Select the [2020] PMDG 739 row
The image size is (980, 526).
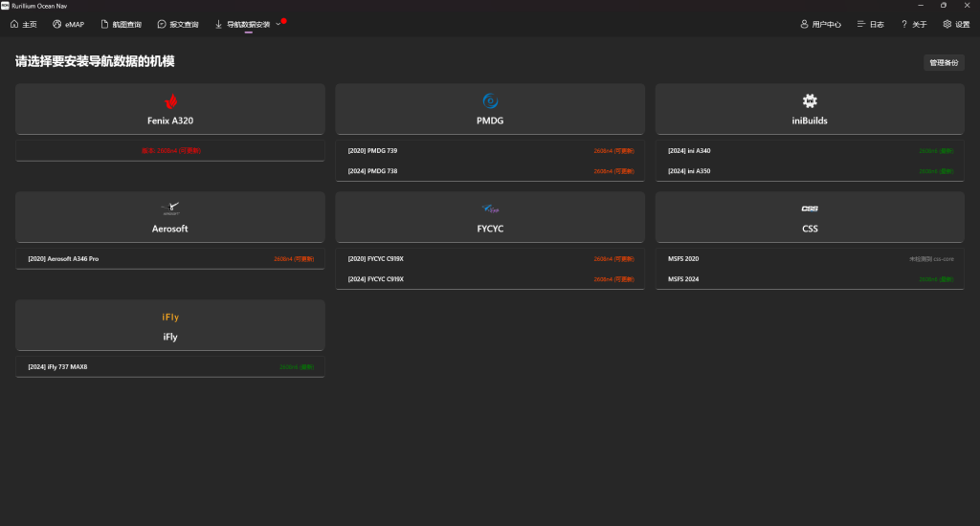pyautogui.click(x=490, y=150)
